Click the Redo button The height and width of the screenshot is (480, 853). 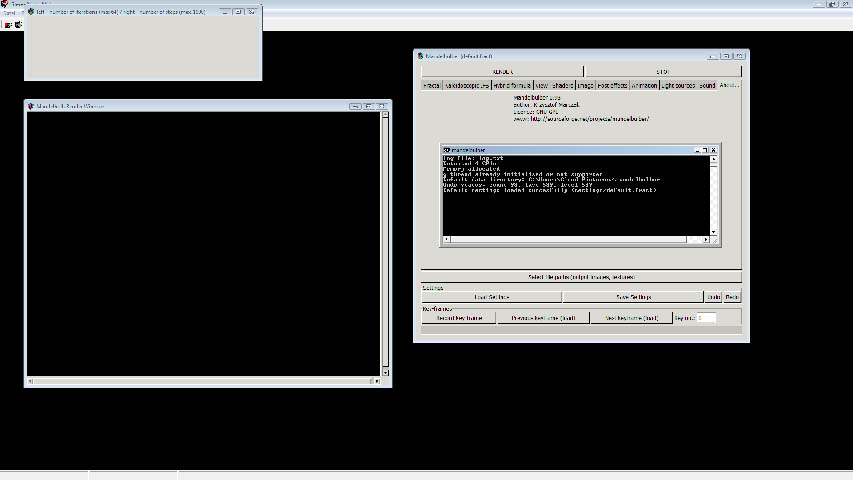(732, 297)
